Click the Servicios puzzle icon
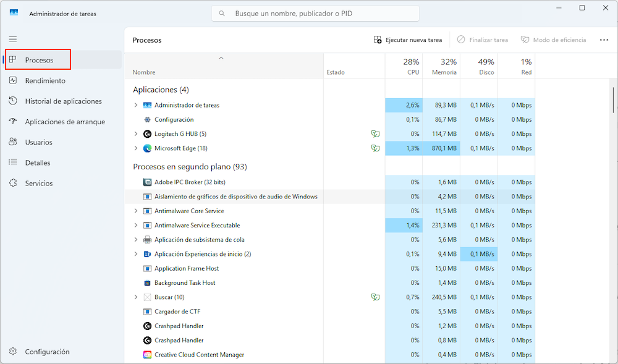Image resolution: width=618 pixels, height=364 pixels. click(13, 184)
